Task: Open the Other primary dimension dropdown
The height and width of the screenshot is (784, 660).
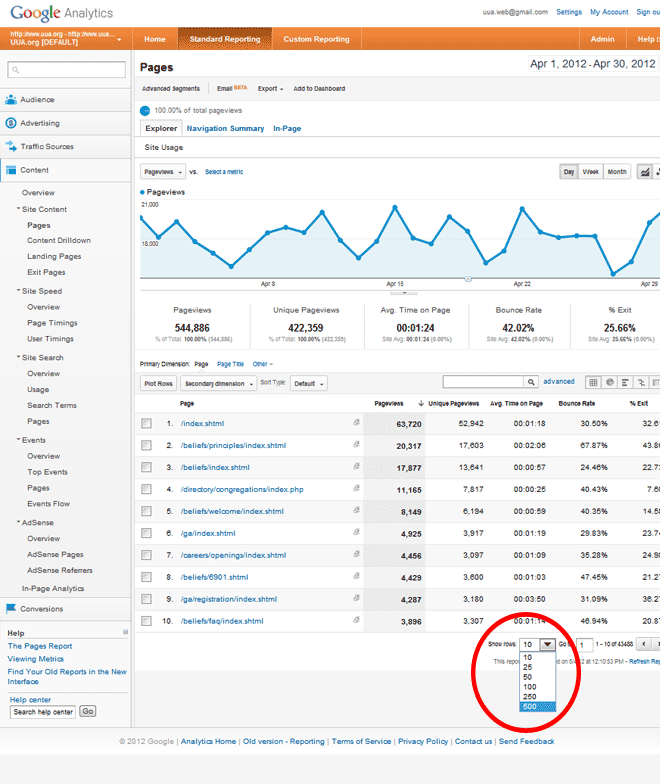Action: tap(262, 364)
